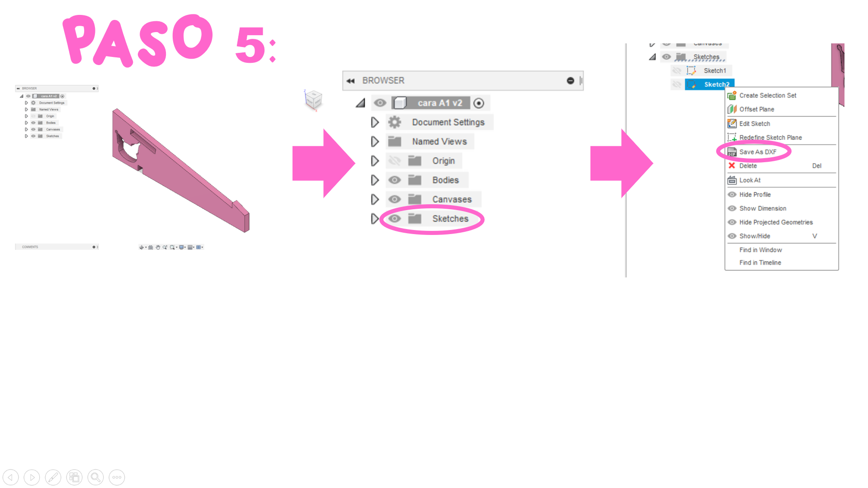
Task: Click the Redefine Sketch Plane option
Action: tap(769, 137)
